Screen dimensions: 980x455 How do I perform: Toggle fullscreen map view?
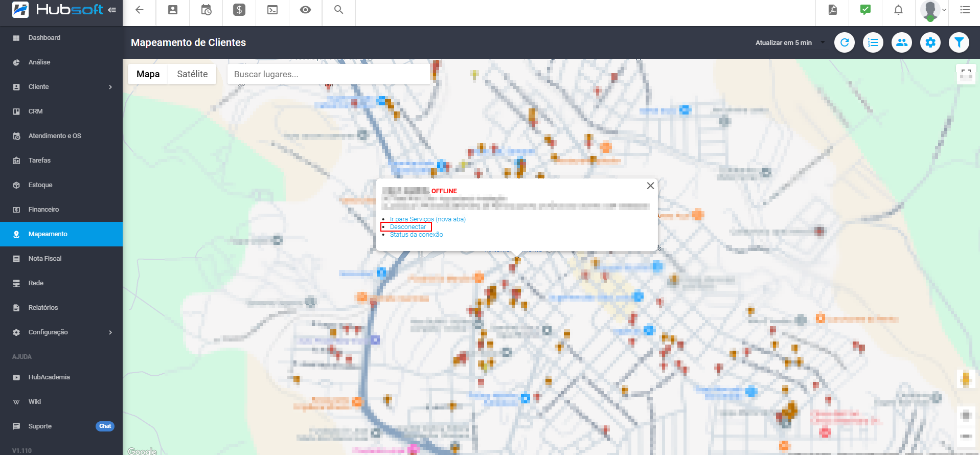pos(966,74)
